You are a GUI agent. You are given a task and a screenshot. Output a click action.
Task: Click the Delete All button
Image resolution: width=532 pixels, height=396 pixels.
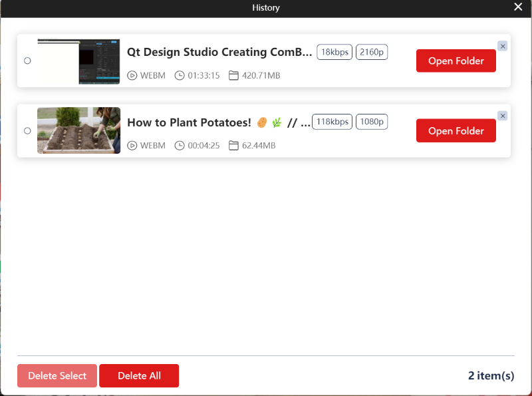(139, 375)
